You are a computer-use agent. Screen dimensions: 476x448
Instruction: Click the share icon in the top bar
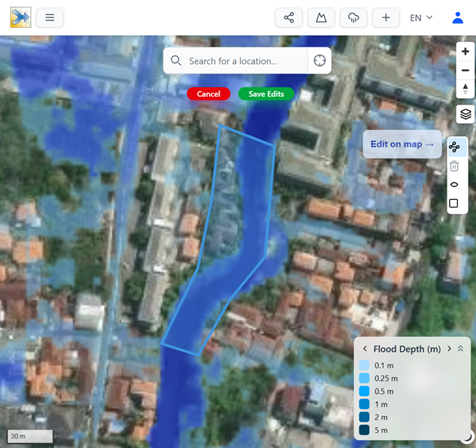(289, 17)
